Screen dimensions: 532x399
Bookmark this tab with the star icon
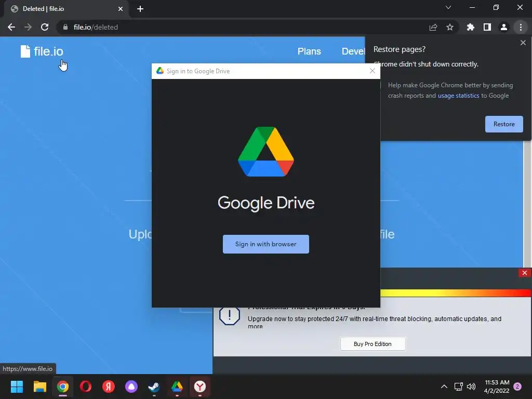[x=450, y=27]
